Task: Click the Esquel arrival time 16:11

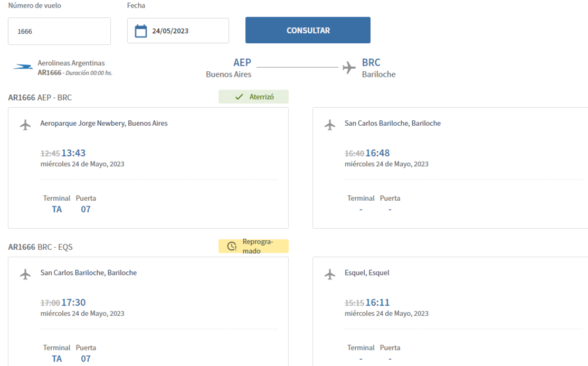Action: click(377, 303)
